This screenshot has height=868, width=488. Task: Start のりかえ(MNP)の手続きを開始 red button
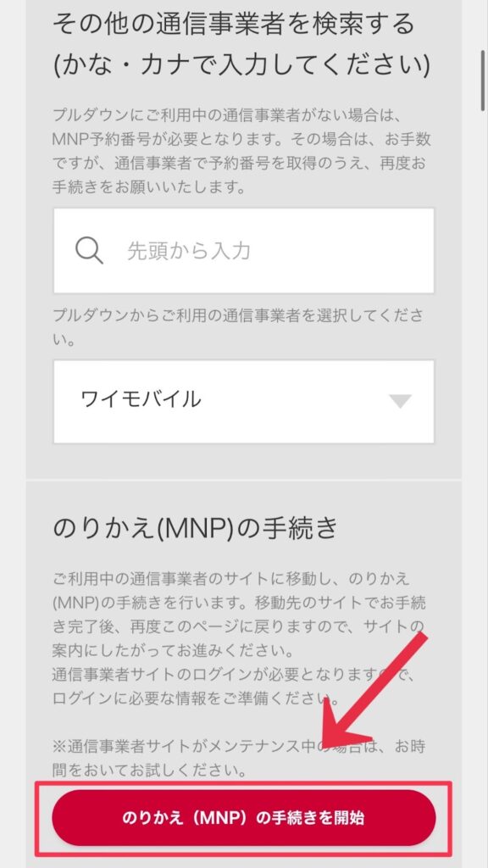click(x=244, y=818)
